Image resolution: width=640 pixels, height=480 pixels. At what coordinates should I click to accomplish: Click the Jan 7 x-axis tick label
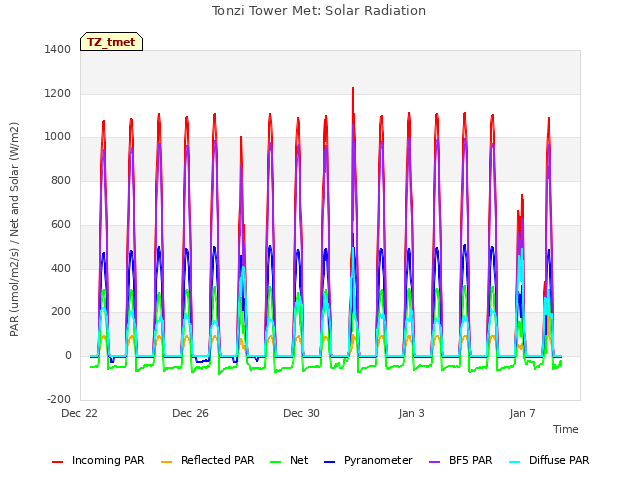click(x=522, y=413)
